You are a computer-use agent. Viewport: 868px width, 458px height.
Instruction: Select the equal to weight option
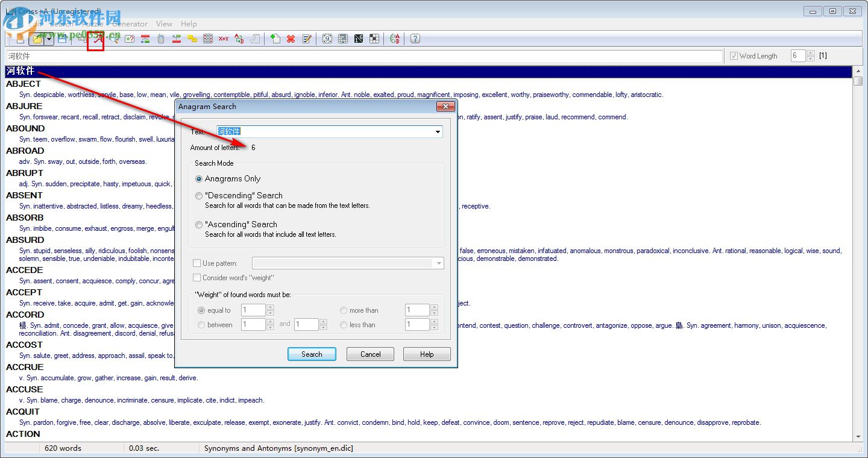point(201,310)
